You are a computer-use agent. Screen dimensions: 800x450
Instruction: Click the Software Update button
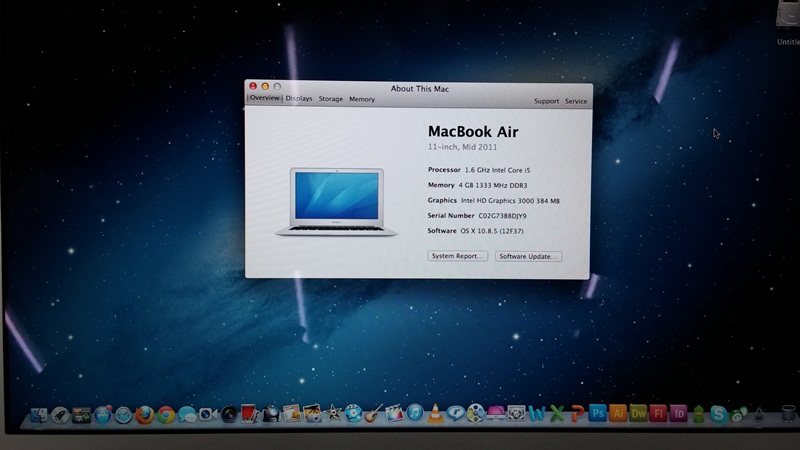528,256
